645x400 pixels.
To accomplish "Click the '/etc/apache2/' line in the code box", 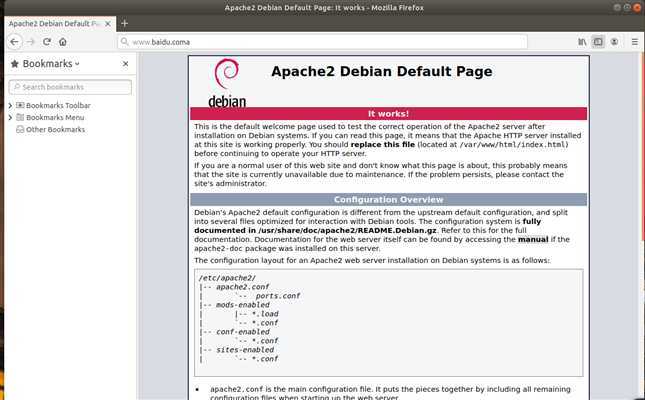I will pos(227,278).
